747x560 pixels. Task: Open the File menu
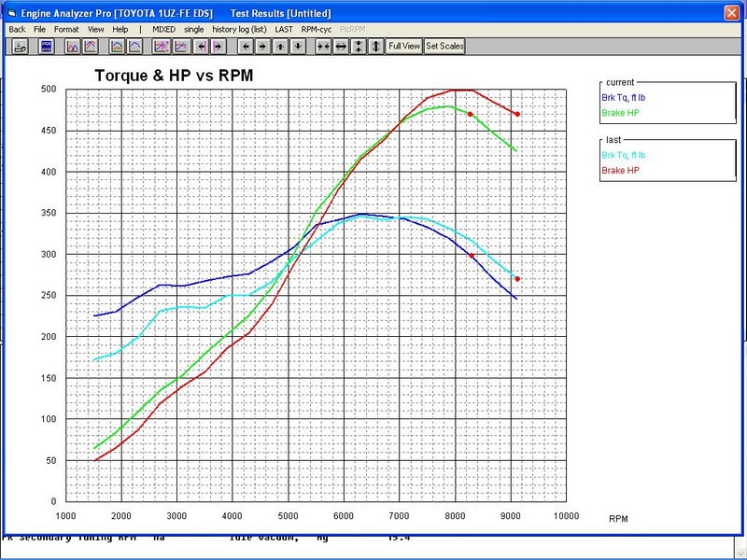coord(39,30)
